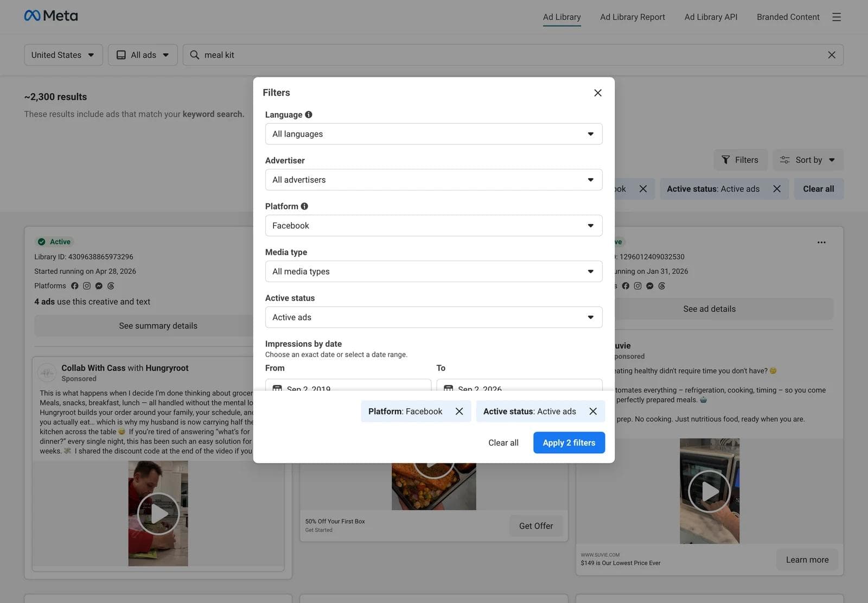
Task: Open the hamburger menu icon in header
Action: tap(837, 17)
